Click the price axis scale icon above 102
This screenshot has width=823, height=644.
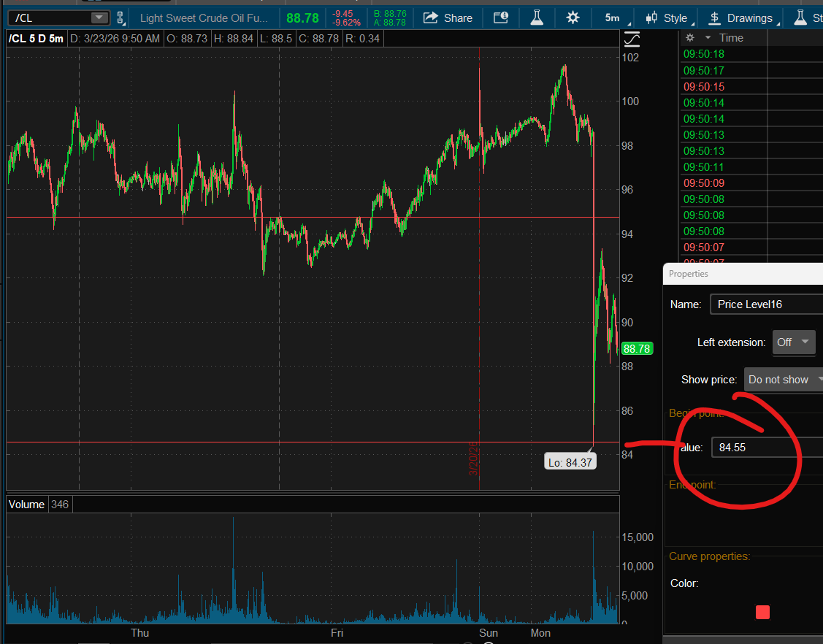(x=632, y=39)
